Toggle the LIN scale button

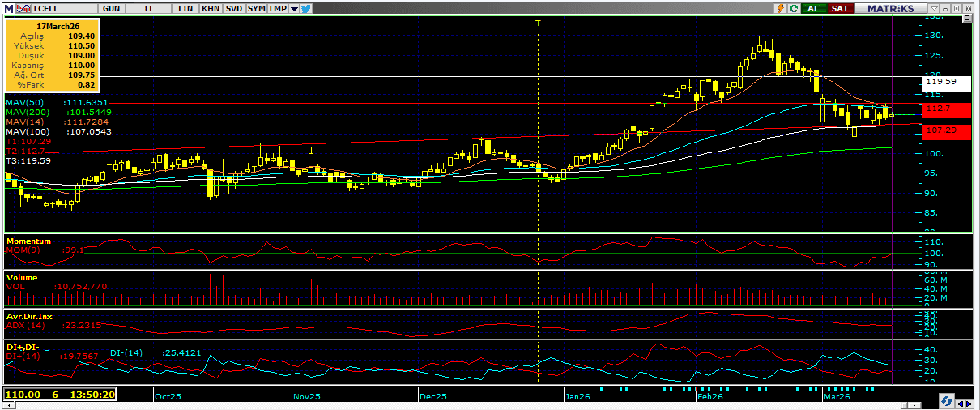click(x=185, y=8)
